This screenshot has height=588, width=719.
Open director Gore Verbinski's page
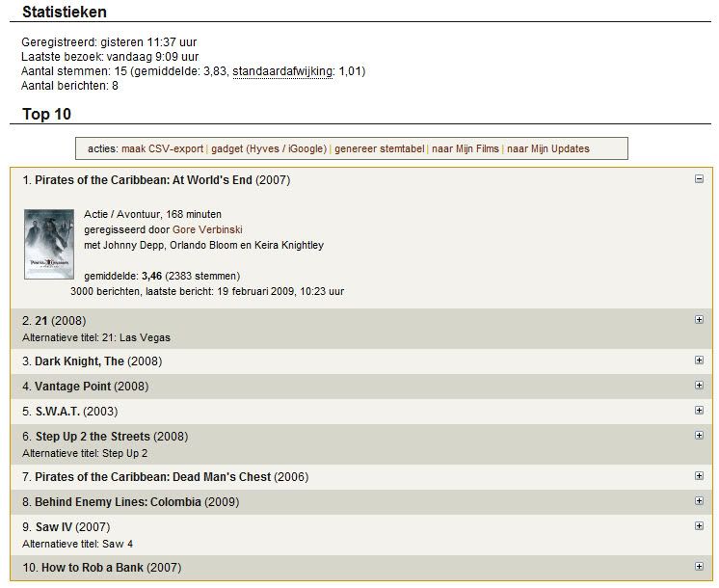(207, 229)
